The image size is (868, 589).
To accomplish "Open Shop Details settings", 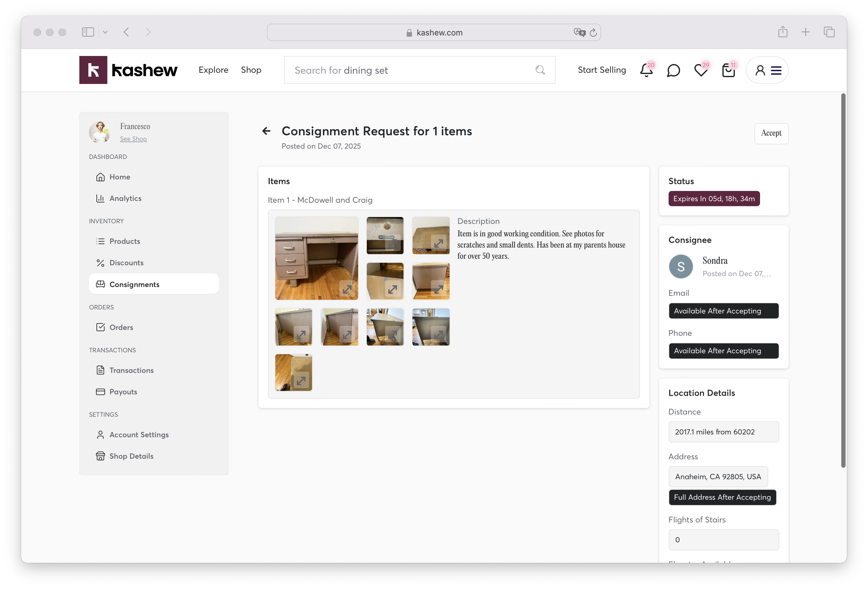I will click(131, 456).
